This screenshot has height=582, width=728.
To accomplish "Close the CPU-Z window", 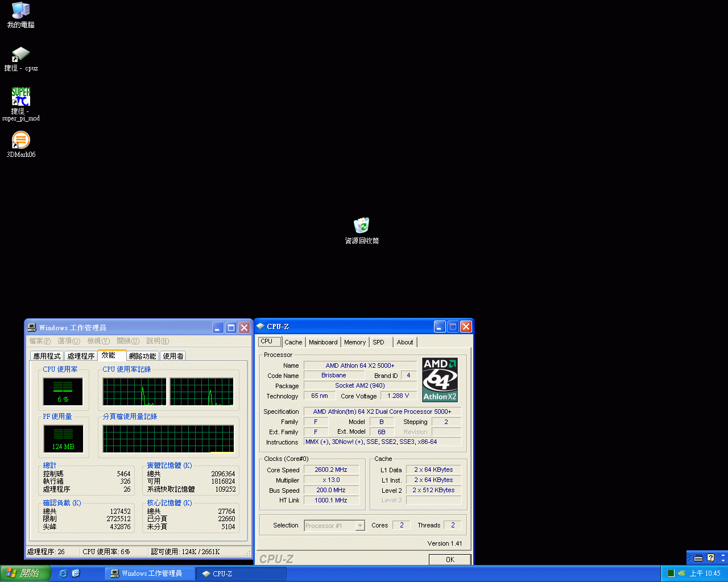I will click(x=466, y=326).
